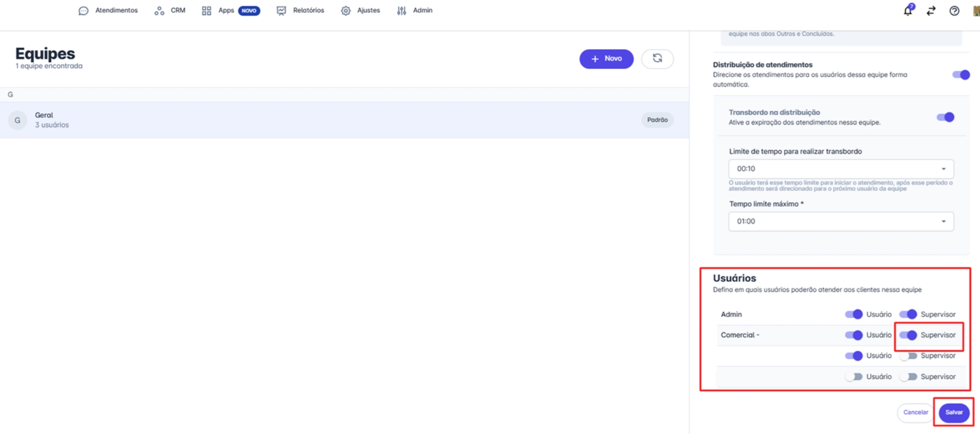
Task: Toggle Usuário switch for Admin
Action: [853, 314]
